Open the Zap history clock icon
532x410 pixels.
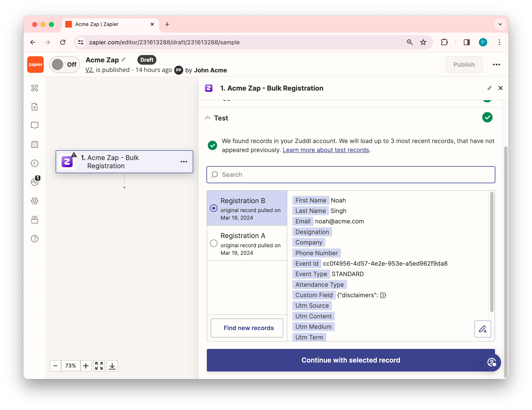[35, 163]
